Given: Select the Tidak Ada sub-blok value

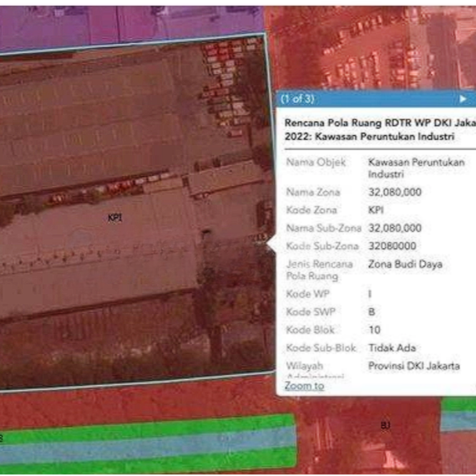Looking at the screenshot, I should point(392,348).
